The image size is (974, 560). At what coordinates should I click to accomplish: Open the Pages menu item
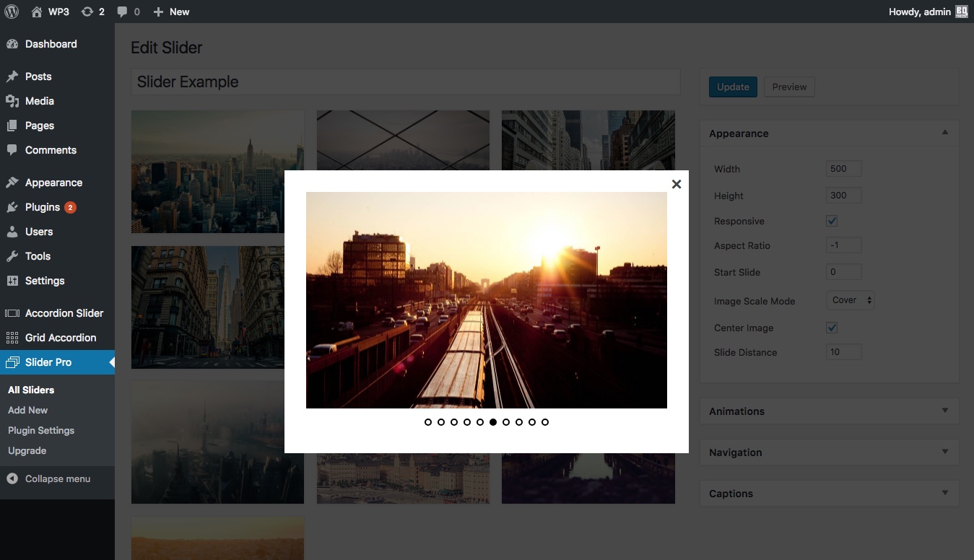pyautogui.click(x=57, y=126)
